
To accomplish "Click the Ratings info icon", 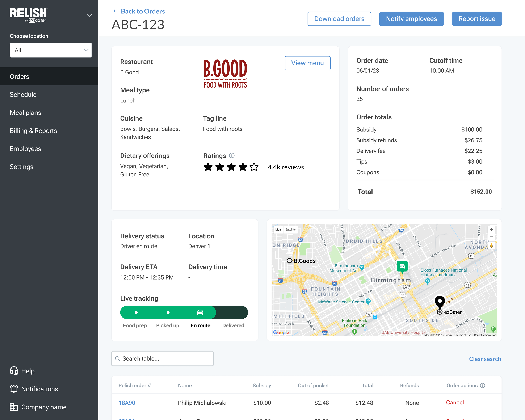I will (x=232, y=155).
